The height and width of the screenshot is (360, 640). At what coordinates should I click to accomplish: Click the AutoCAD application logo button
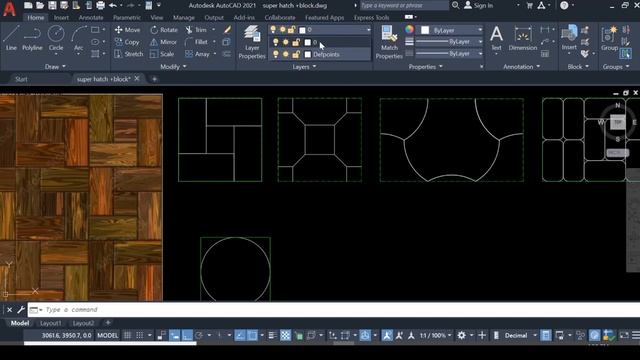pyautogui.click(x=9, y=8)
